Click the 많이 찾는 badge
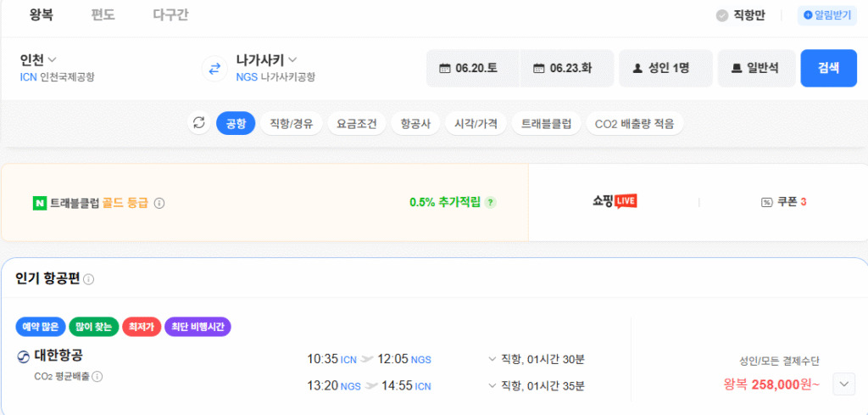Viewport: 868px width, 415px height. tap(93, 327)
